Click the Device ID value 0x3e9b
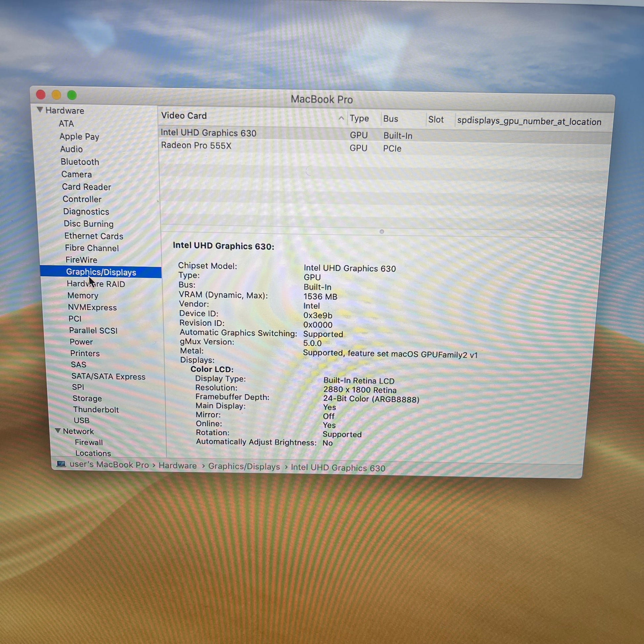The image size is (644, 644). [317, 315]
